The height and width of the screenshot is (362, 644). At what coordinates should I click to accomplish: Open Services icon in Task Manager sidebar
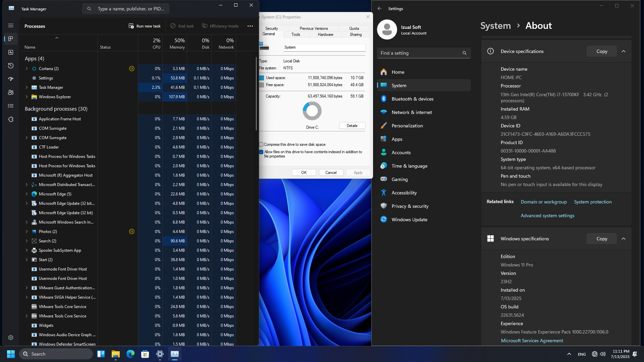click(11, 119)
